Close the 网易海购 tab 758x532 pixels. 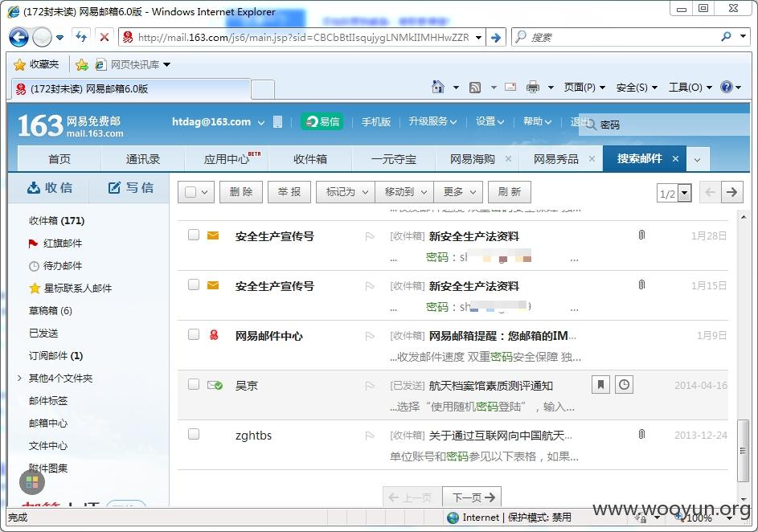click(x=509, y=158)
